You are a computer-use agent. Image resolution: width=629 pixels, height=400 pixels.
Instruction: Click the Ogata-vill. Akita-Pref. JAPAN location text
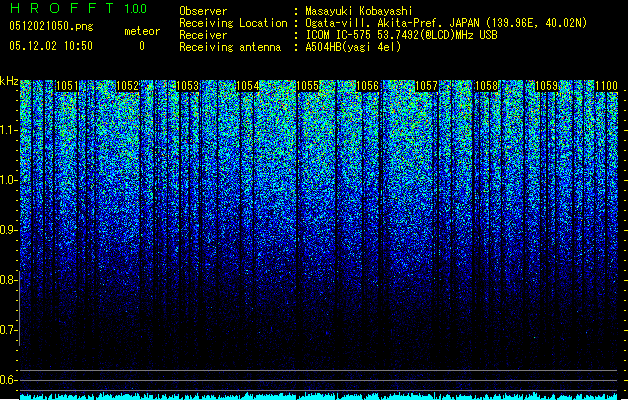click(446, 23)
